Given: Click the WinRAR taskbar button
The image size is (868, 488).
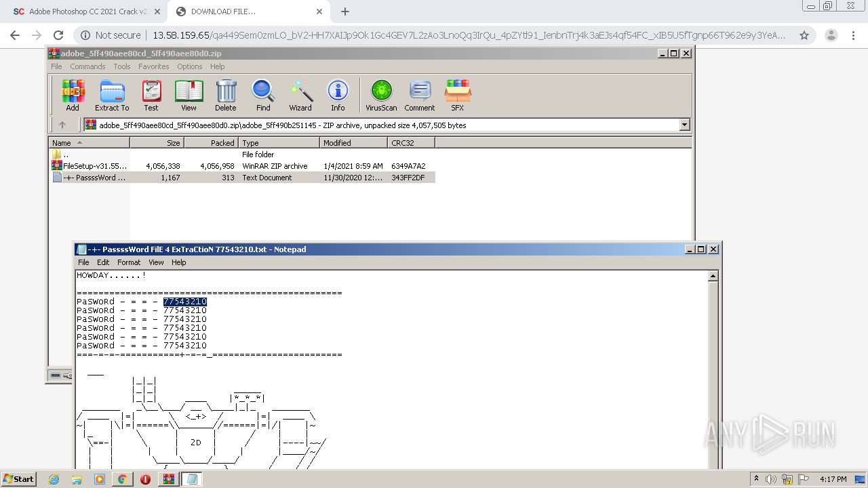Looking at the screenshot, I should (x=169, y=479).
